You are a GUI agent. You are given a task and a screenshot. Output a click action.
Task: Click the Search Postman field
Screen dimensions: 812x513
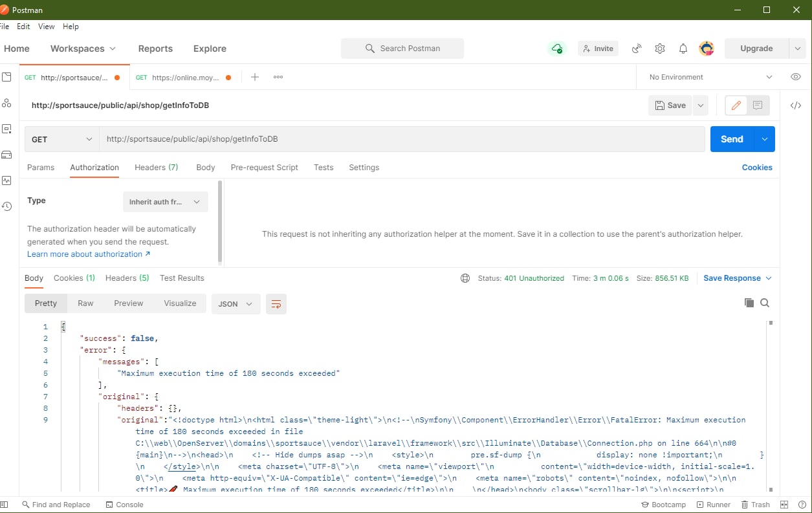(x=402, y=49)
